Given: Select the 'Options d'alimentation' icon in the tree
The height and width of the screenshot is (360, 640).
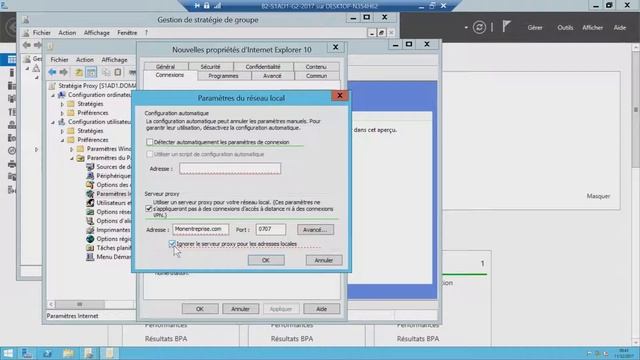Looking at the screenshot, I should click(90, 221).
